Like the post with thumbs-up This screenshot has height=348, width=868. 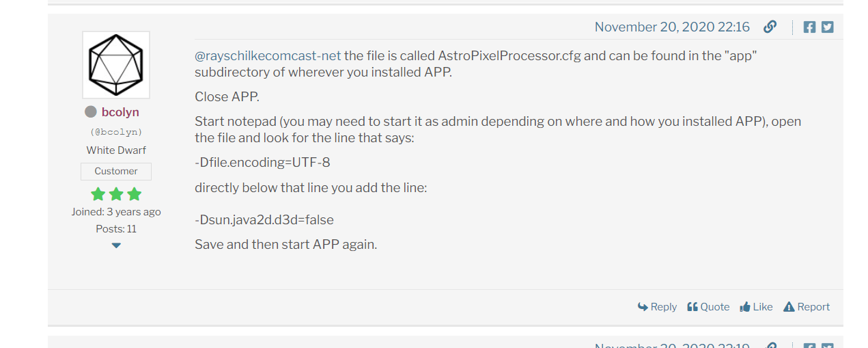tap(756, 307)
